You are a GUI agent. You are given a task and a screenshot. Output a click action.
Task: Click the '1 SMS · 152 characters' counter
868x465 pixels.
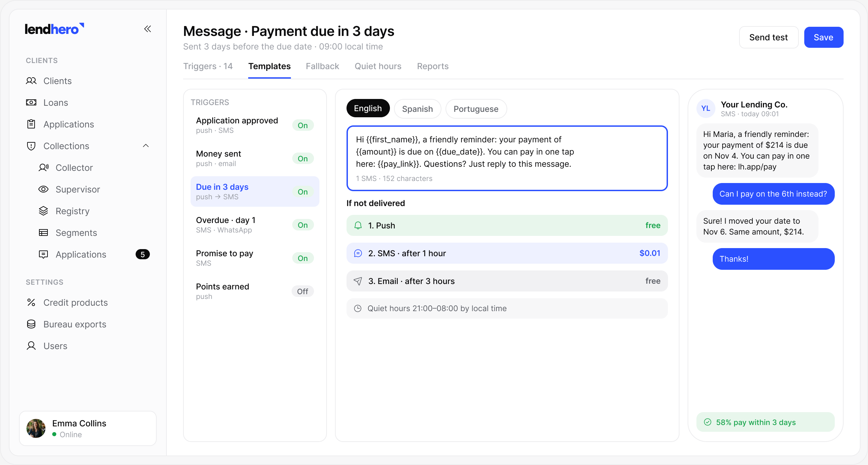pyautogui.click(x=394, y=179)
